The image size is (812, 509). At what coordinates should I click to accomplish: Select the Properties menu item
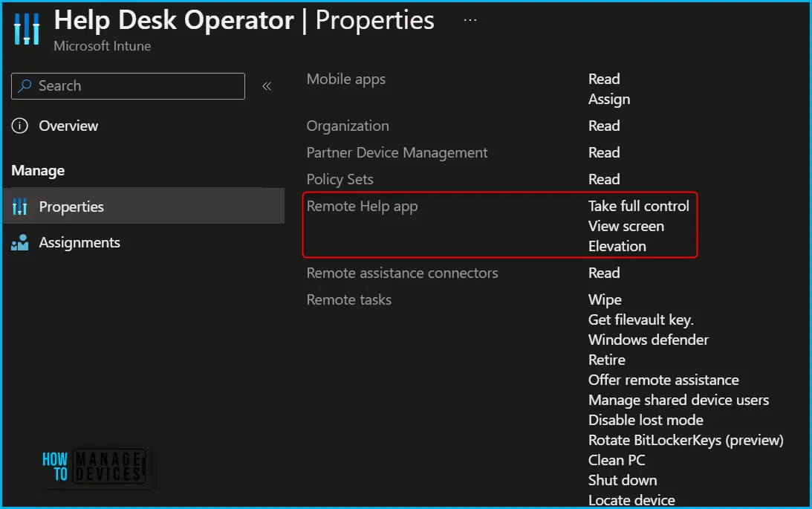[x=144, y=206]
